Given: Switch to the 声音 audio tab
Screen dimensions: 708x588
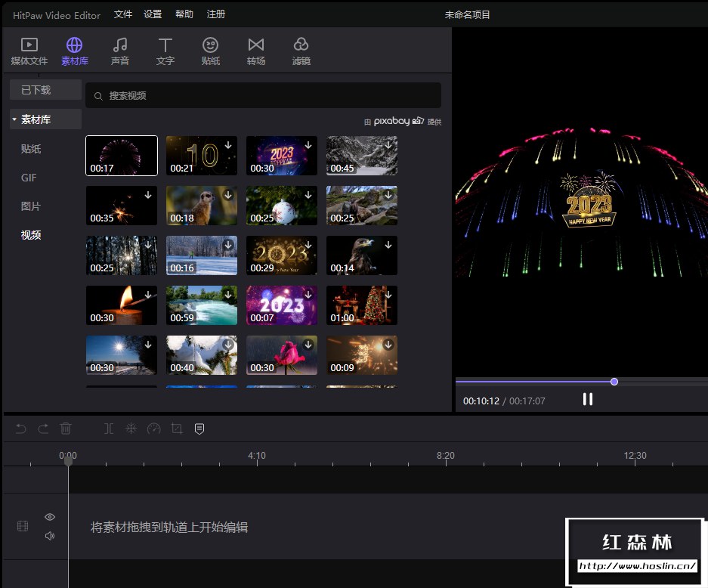Looking at the screenshot, I should tap(119, 51).
